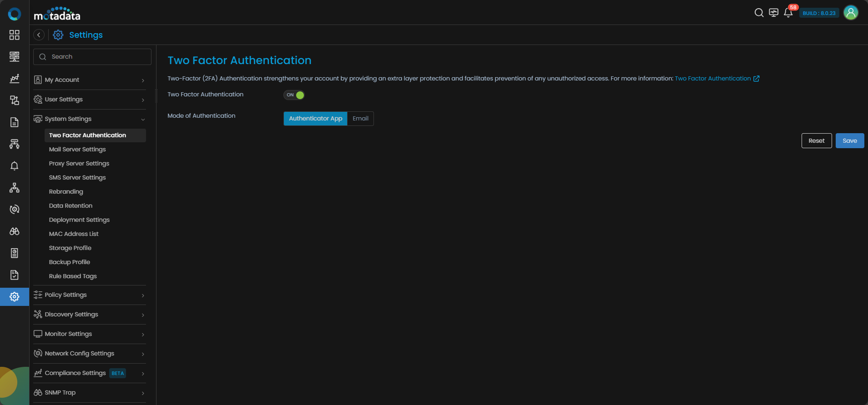868x405 pixels.
Task: Select Authenticator App authentication mode
Action: point(315,119)
